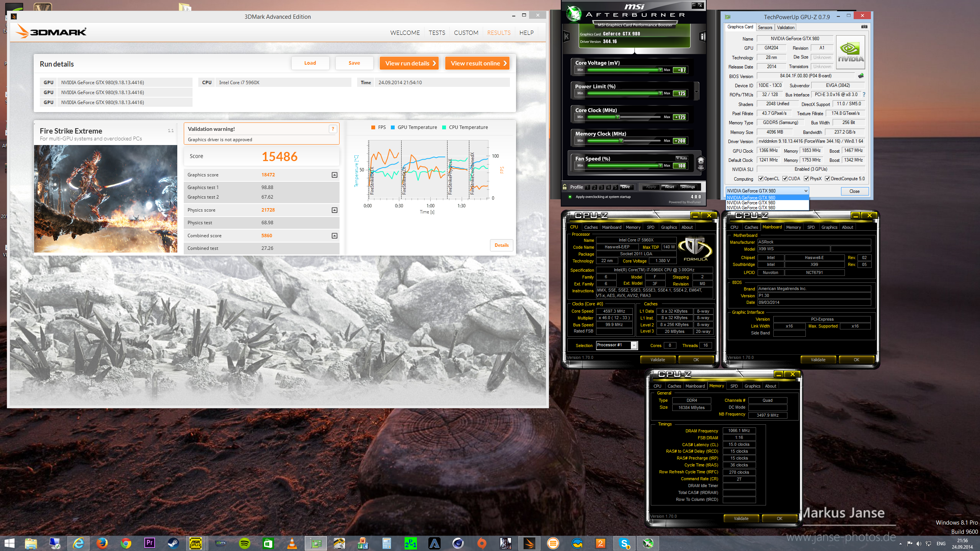The height and width of the screenshot is (551, 980).
Task: Click View run details button
Action: point(409,64)
